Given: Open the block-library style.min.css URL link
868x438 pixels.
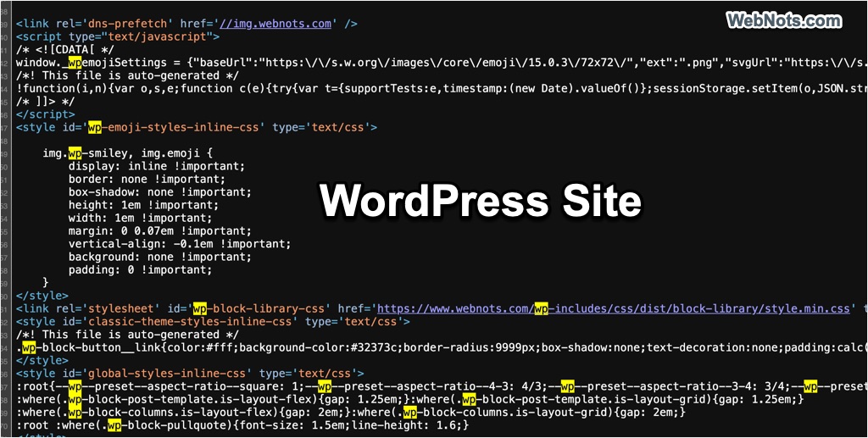Looking at the screenshot, I should point(614,308).
